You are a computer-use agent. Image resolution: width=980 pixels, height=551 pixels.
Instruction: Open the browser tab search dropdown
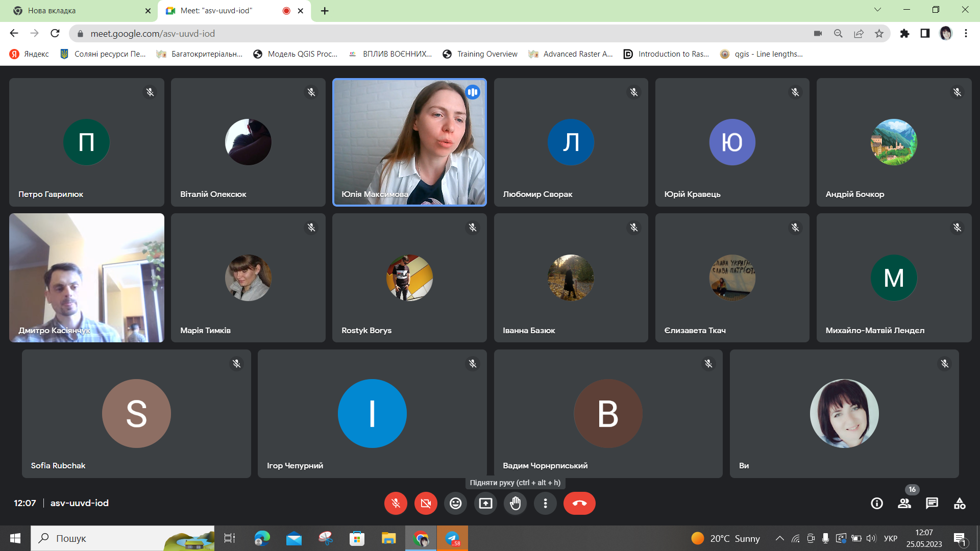coord(877,10)
